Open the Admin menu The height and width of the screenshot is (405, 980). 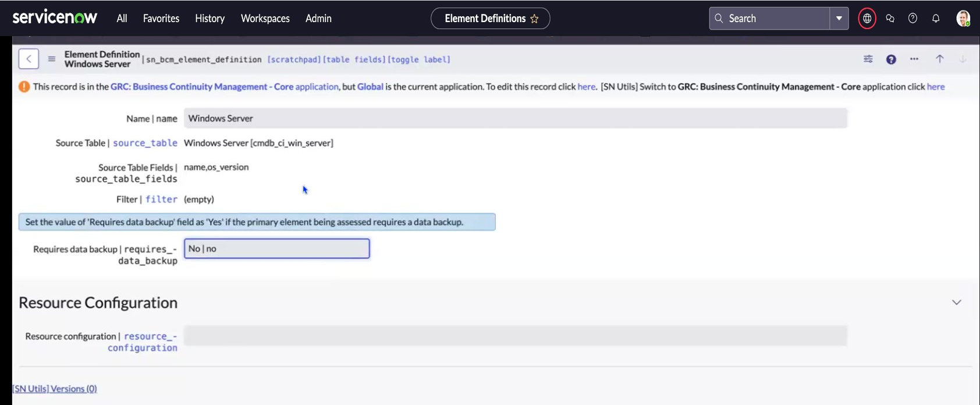(318, 19)
